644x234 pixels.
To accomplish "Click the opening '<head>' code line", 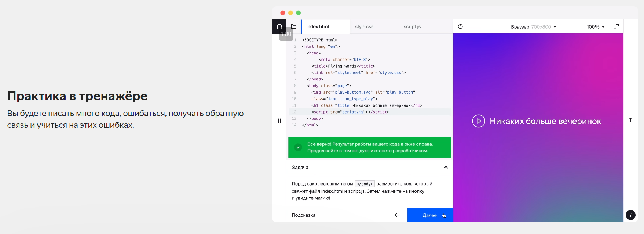I will pos(314,53).
